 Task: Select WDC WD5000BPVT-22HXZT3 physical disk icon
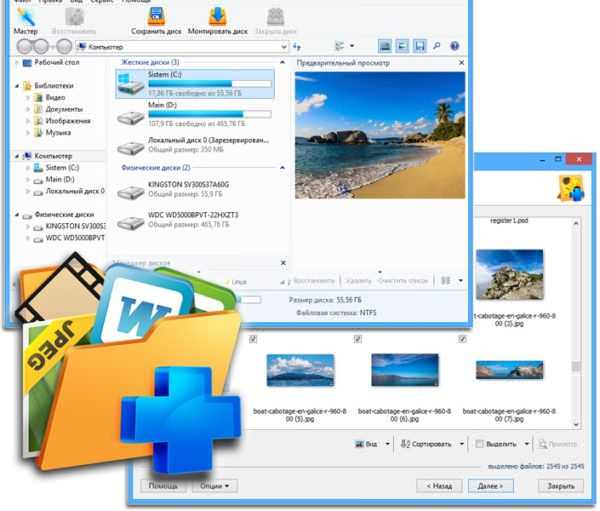coord(130,222)
